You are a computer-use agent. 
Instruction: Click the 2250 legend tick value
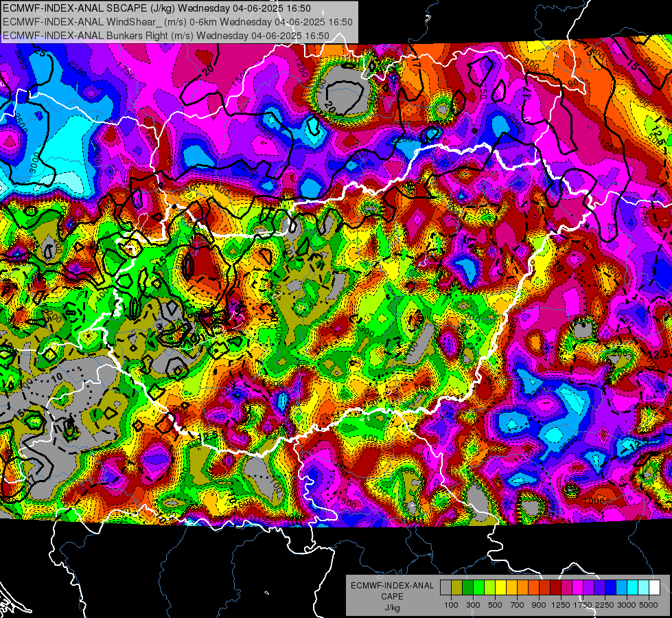coord(605,605)
